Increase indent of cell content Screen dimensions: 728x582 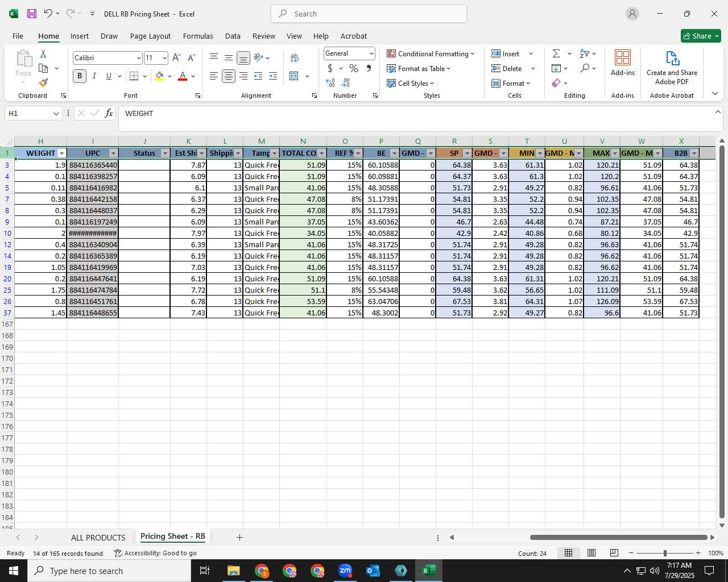273,76
